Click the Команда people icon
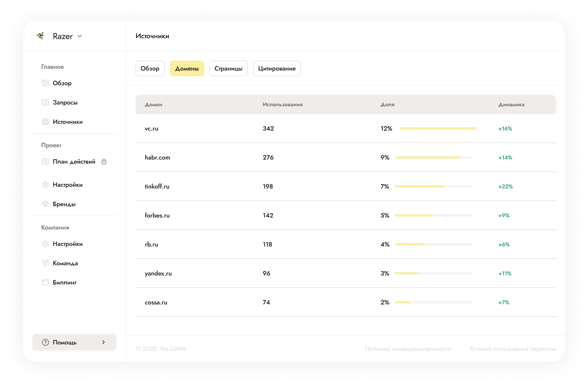The width and height of the screenshot is (588, 387). 45,263
